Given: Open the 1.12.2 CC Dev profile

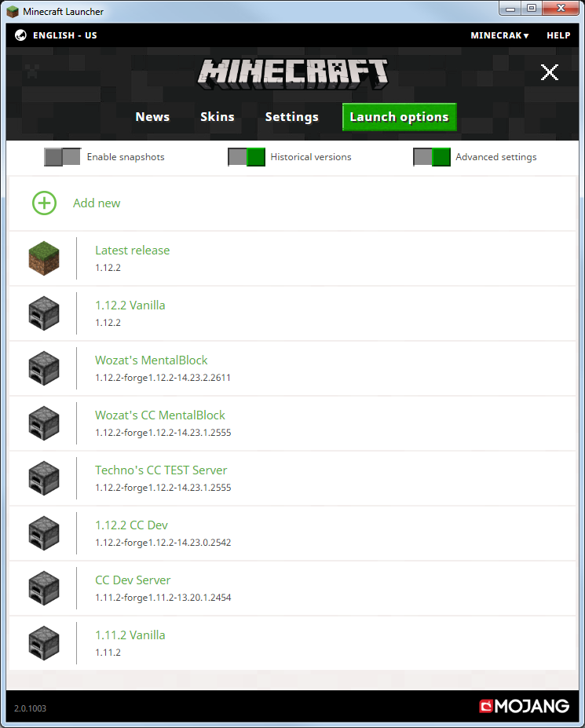Looking at the screenshot, I should pos(292,533).
